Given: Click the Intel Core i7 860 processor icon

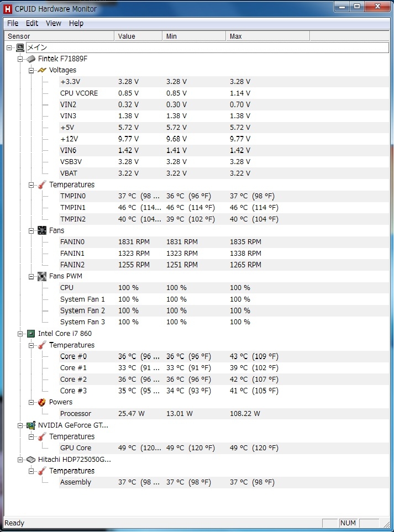Looking at the screenshot, I should (31, 334).
